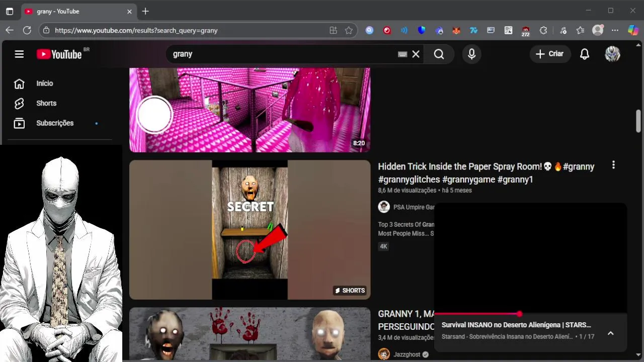This screenshot has height=362, width=644.
Task: Click the SHORTS badge on the thumbnail
Action: point(350,291)
